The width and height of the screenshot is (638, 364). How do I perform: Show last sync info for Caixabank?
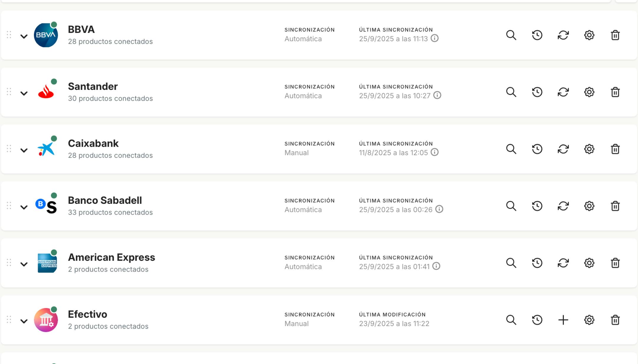[x=435, y=152]
